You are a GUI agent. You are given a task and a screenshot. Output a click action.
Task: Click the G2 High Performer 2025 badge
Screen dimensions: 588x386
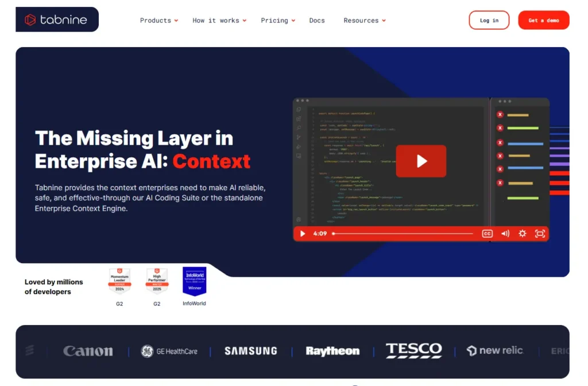[x=157, y=281]
